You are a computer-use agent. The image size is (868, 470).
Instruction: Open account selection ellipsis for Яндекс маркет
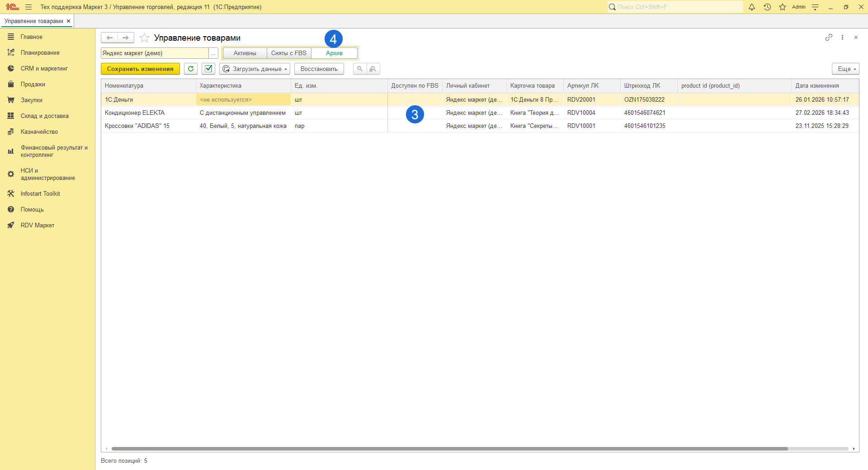pyautogui.click(x=213, y=53)
